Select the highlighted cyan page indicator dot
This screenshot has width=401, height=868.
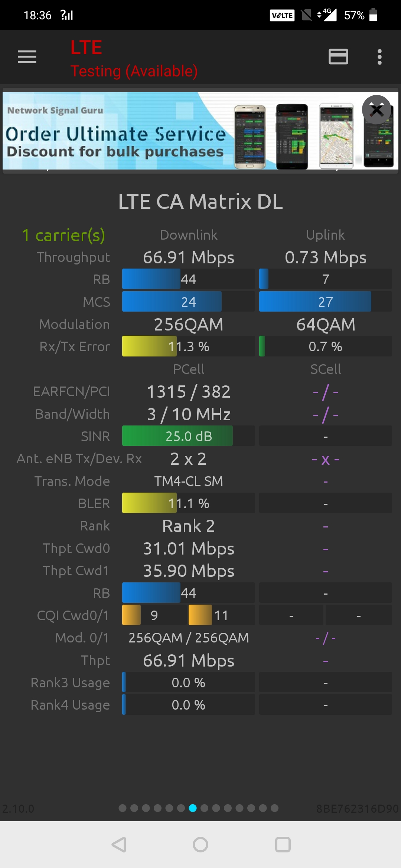point(193,808)
